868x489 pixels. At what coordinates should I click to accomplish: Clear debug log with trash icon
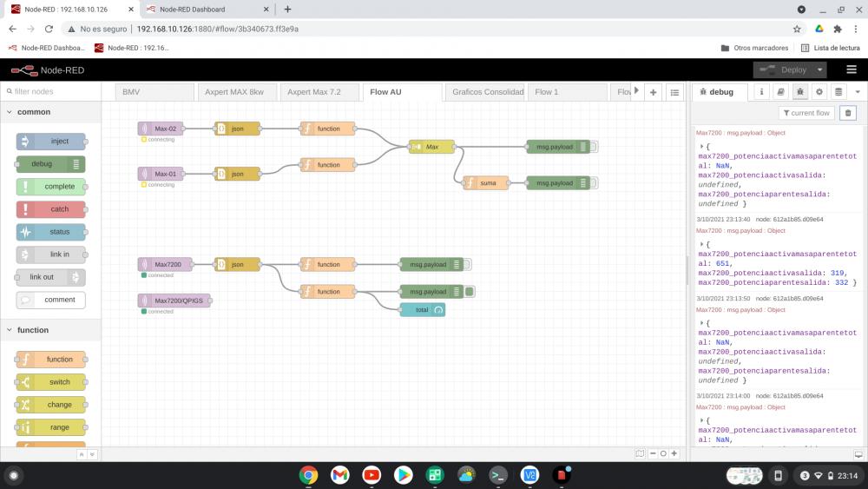(848, 113)
